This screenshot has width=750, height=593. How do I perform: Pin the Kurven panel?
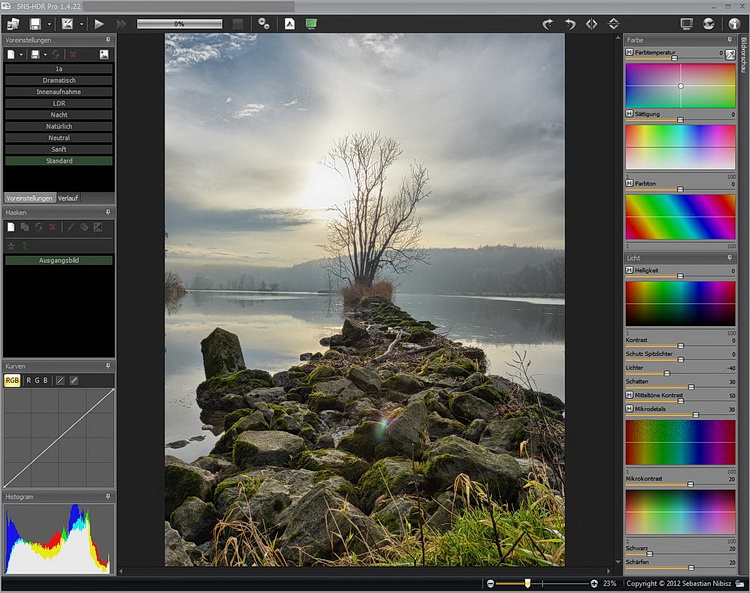108,366
